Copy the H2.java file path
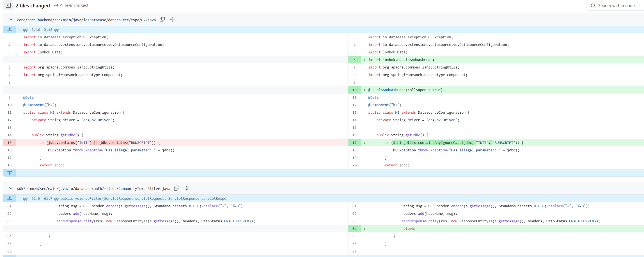This screenshot has width=644, height=257. [162, 19]
